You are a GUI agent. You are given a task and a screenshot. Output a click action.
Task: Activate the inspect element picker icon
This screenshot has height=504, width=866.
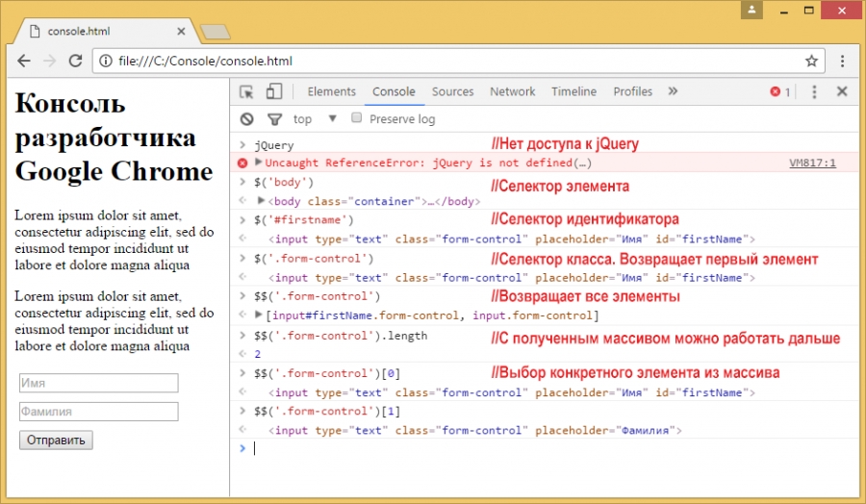pos(246,91)
